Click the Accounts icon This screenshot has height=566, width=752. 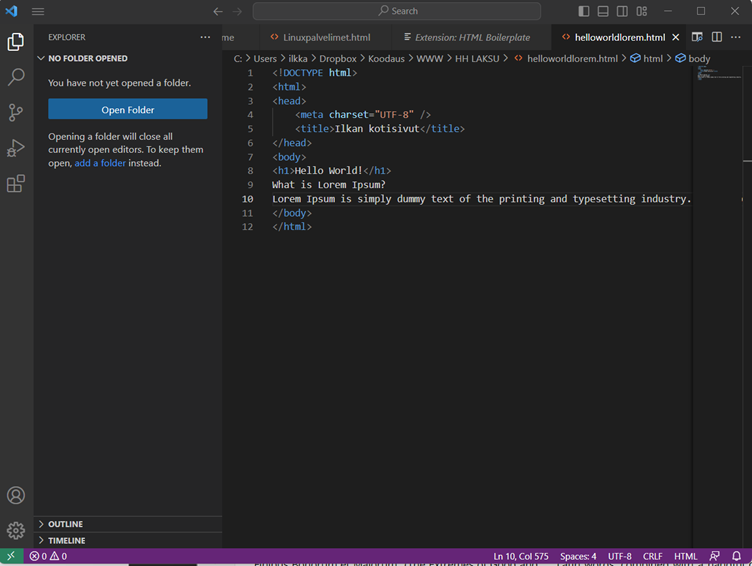(x=16, y=495)
